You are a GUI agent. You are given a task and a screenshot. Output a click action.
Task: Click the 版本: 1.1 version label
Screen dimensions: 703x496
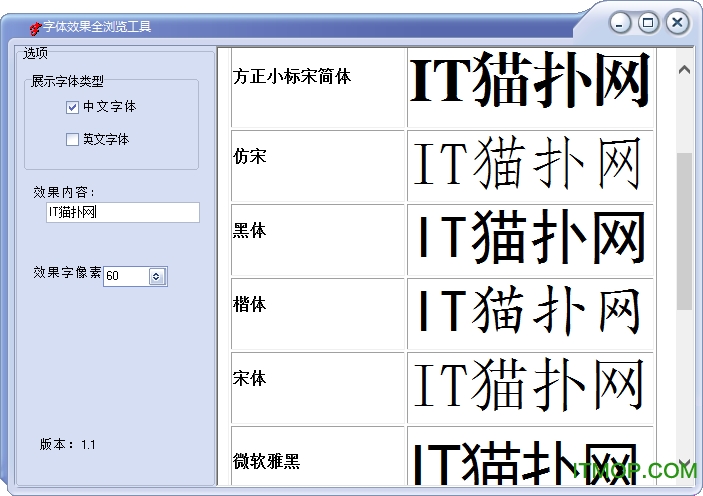point(67,444)
